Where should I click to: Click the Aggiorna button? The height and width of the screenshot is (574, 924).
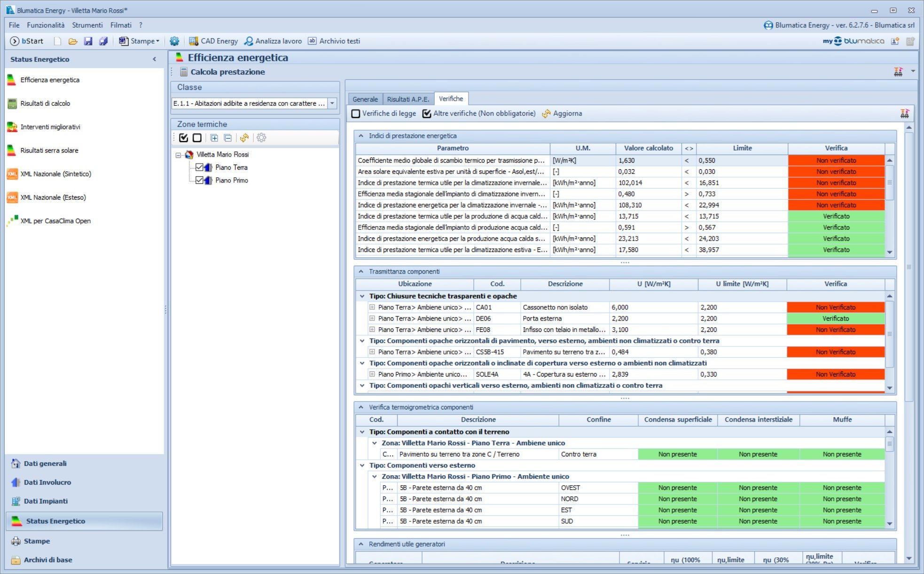pos(562,114)
